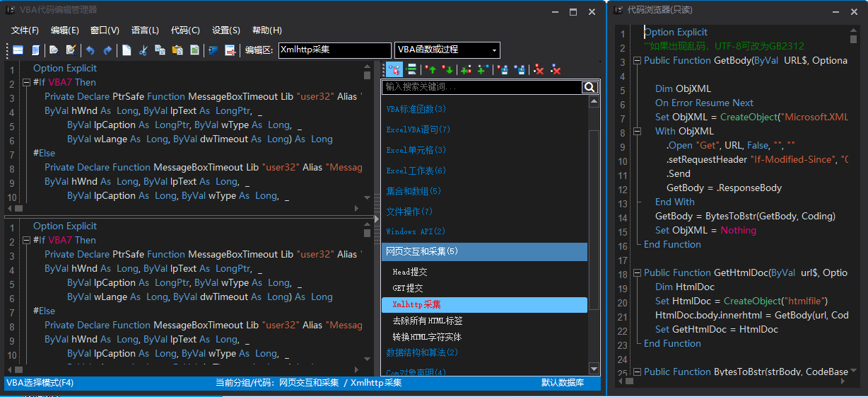Image resolution: width=868 pixels, height=397 pixels.
Task: Select the 转换HTML字符实体 code item
Action: (x=428, y=337)
